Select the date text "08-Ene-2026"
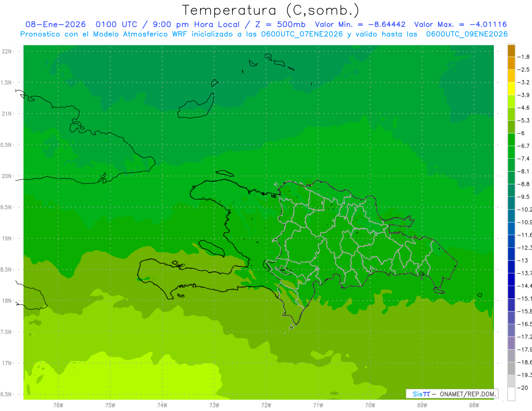The height and width of the screenshot is (411, 532). 55,25
